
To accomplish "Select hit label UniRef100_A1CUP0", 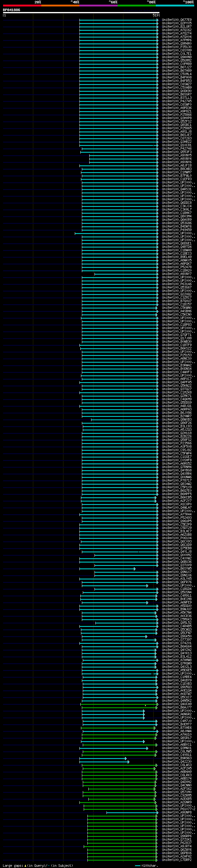I will coord(177,504).
